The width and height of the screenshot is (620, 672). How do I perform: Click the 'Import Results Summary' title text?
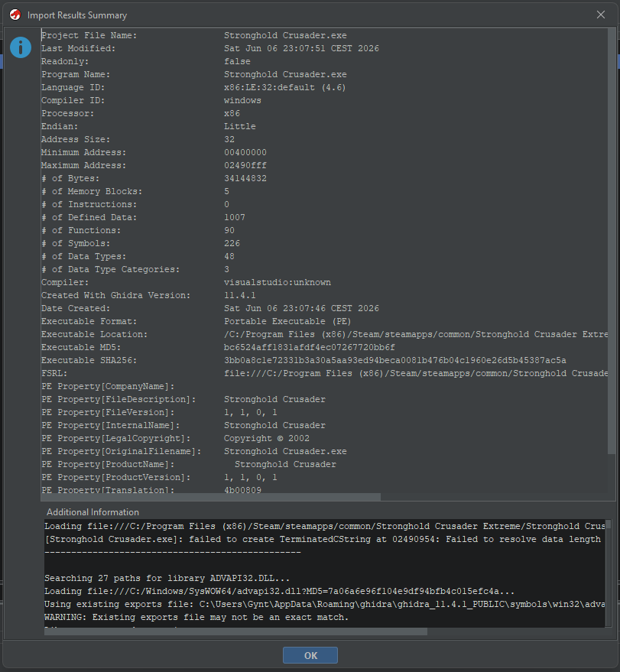click(77, 15)
